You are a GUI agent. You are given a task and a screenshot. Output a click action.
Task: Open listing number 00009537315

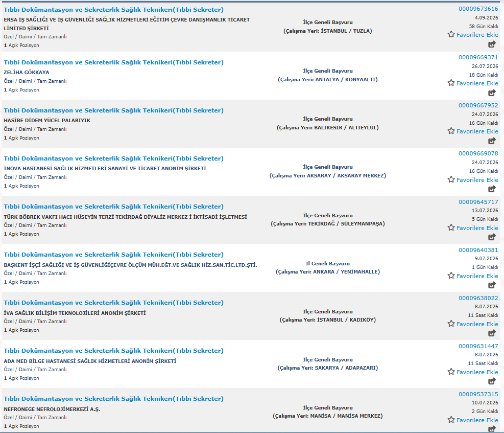[478, 394]
